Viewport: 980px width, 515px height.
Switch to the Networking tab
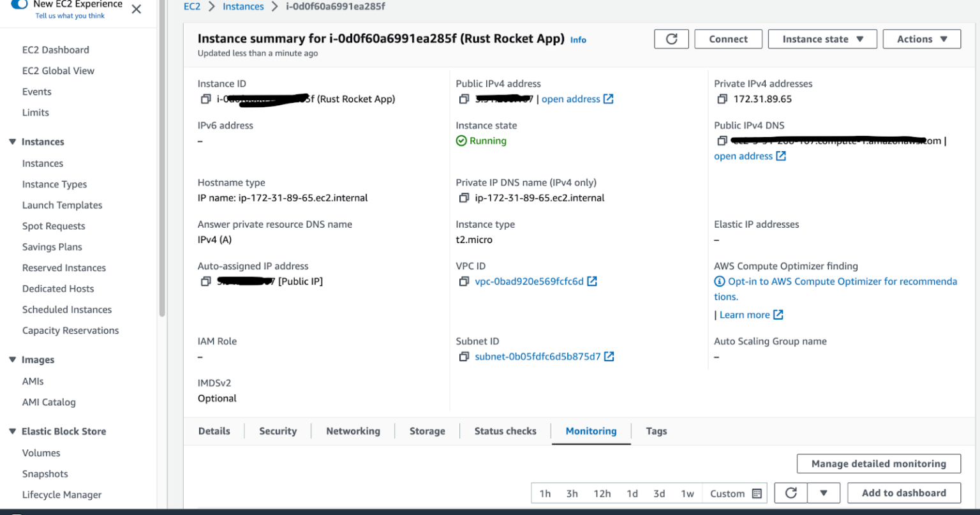coord(353,431)
